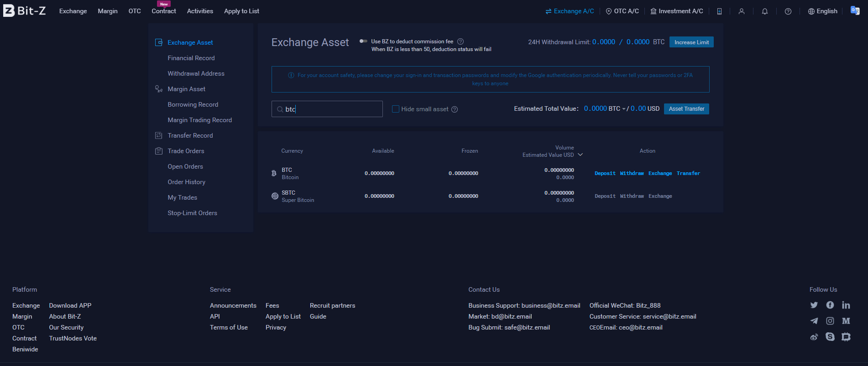
Task: Open Apply to List in top navigation
Action: click(x=241, y=11)
